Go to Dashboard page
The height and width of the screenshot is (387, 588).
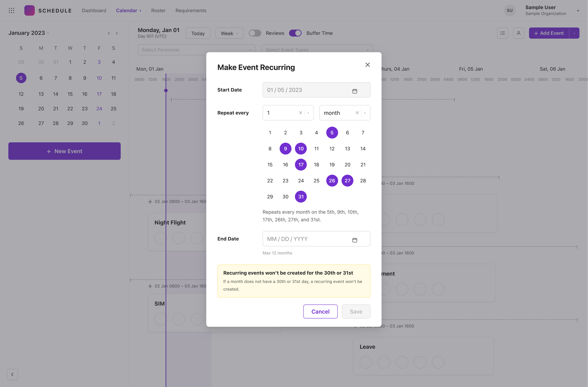[x=94, y=10]
